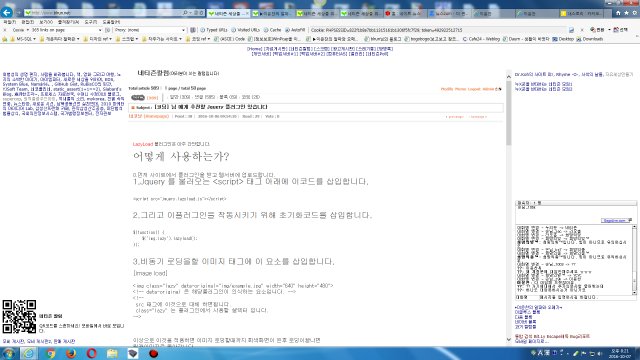Expand the MS-SQL favorites folder
640x360 pixels.
point(23,39)
